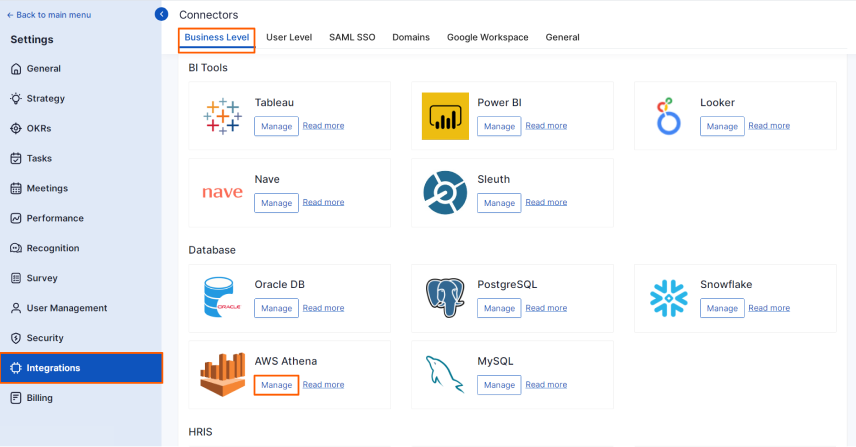Viewport: 856px width, 447px height.
Task: Manage the Snowflake connector
Action: [722, 308]
